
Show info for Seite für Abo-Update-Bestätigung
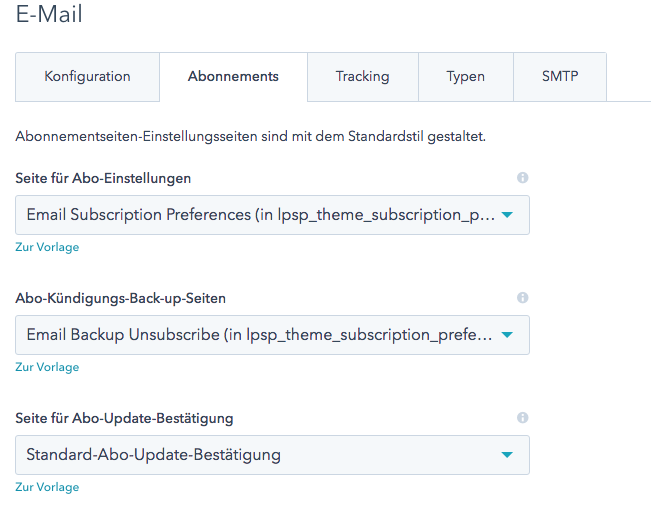click(522, 418)
